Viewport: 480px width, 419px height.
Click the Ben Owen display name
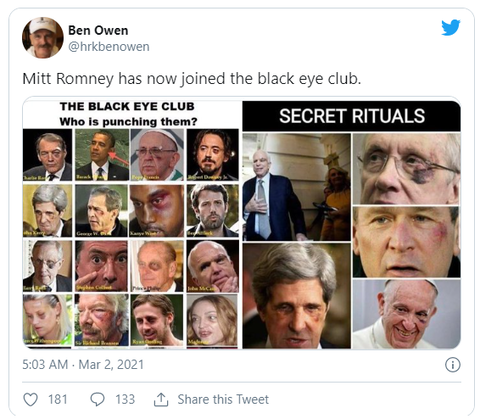click(x=98, y=30)
